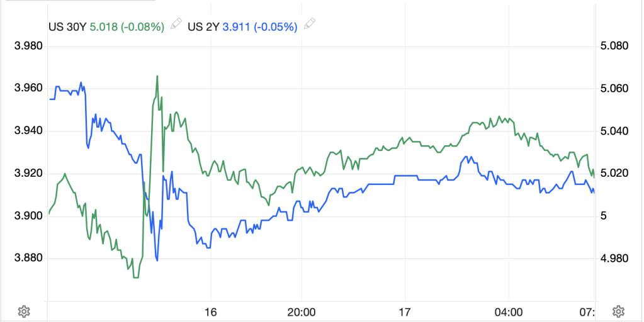
Task: Click the 5.080 right axis label
Action: (617, 47)
